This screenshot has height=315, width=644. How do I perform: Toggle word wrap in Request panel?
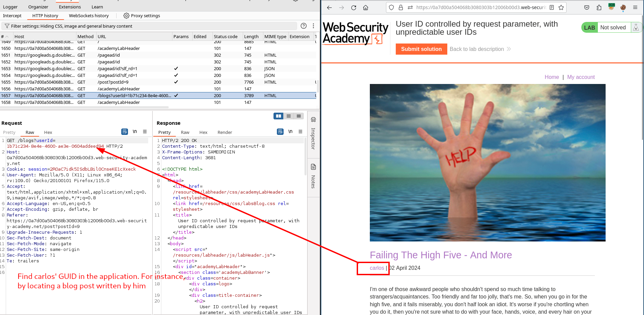point(125,132)
